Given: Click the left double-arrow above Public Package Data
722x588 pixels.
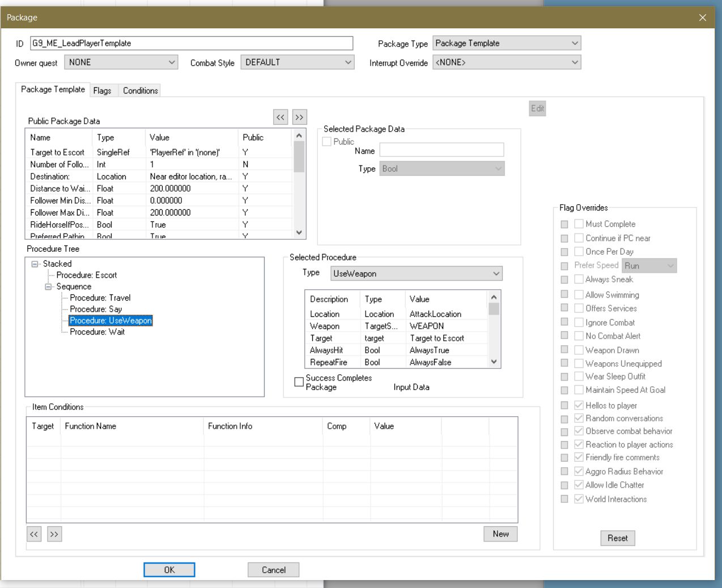Looking at the screenshot, I should 280,117.
